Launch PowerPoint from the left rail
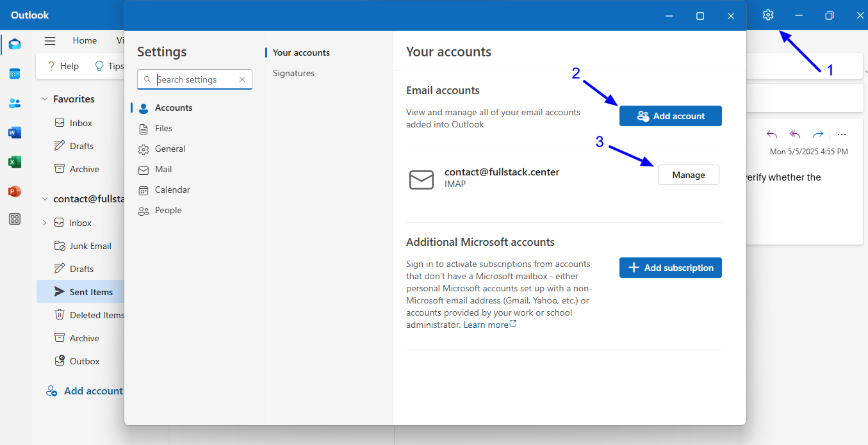Screen dimensions: 868x445 pyautogui.click(x=15, y=191)
